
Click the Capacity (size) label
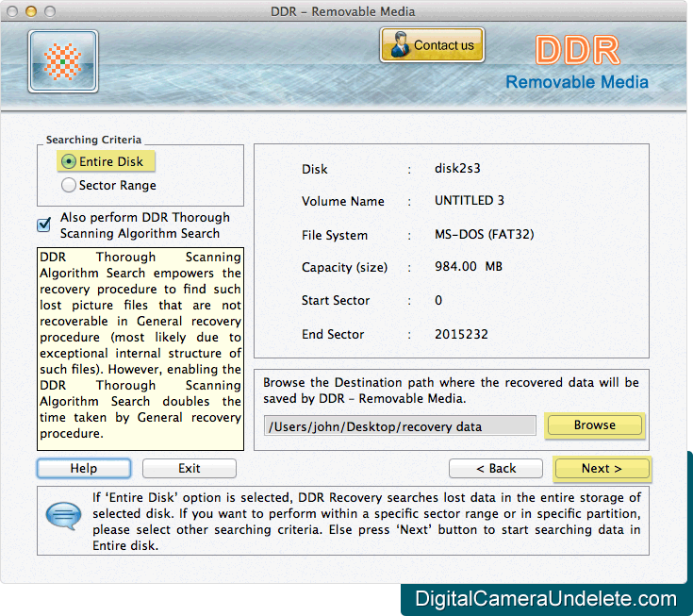tap(344, 267)
